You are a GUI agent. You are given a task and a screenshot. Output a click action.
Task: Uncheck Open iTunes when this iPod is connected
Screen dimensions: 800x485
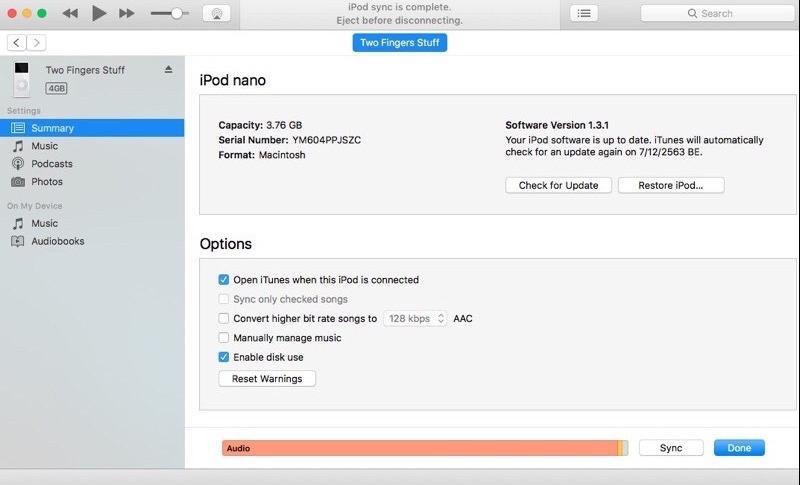223,279
